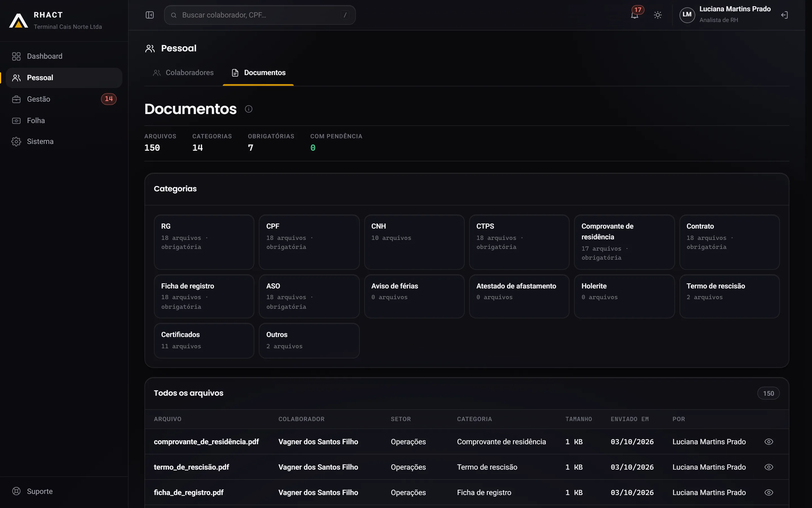Click the ARQUIVO column header

(x=167, y=419)
